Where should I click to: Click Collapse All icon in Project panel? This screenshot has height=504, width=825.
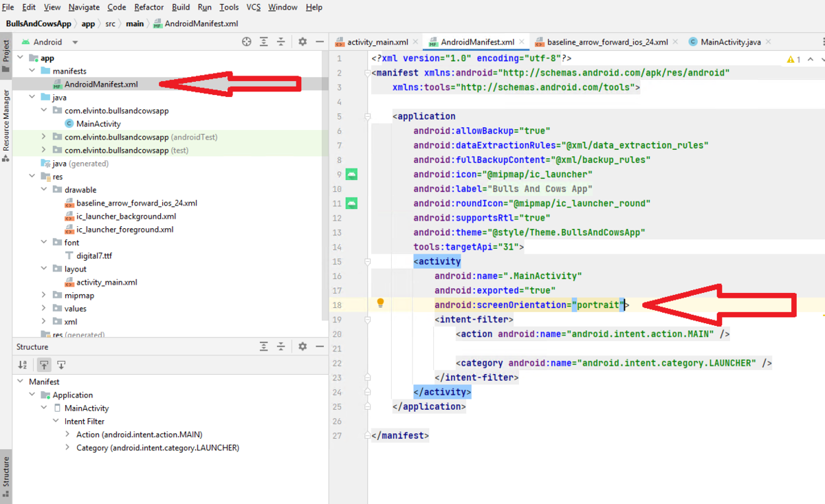(281, 42)
